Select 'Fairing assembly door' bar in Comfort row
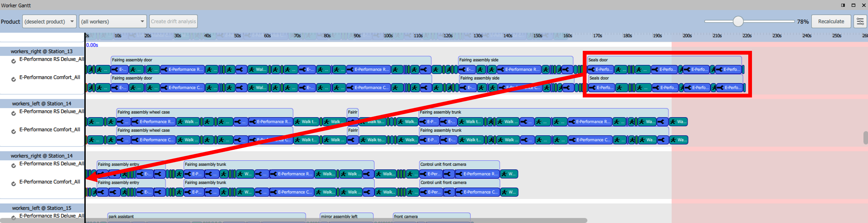 (271, 78)
